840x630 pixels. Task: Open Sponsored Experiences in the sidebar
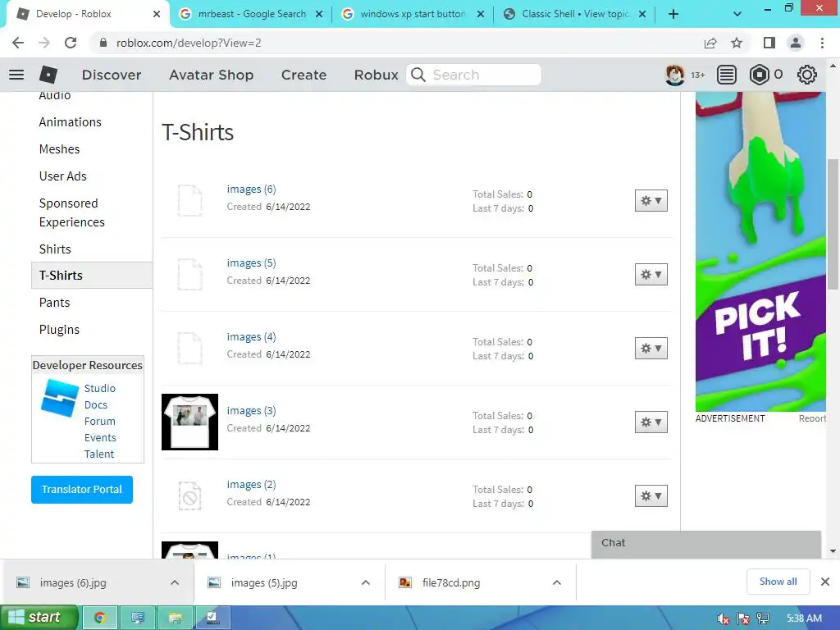72,212
